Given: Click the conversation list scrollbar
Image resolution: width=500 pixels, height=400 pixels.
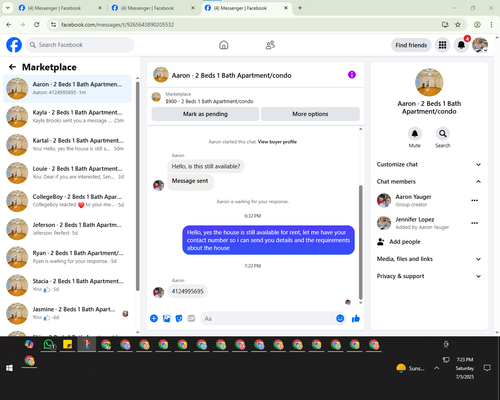Looking at the screenshot, I should (x=137, y=186).
